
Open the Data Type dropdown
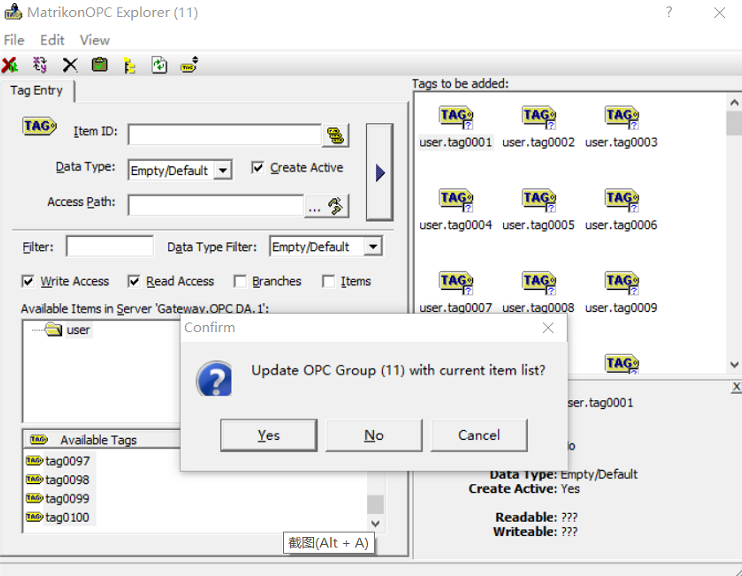tap(222, 170)
